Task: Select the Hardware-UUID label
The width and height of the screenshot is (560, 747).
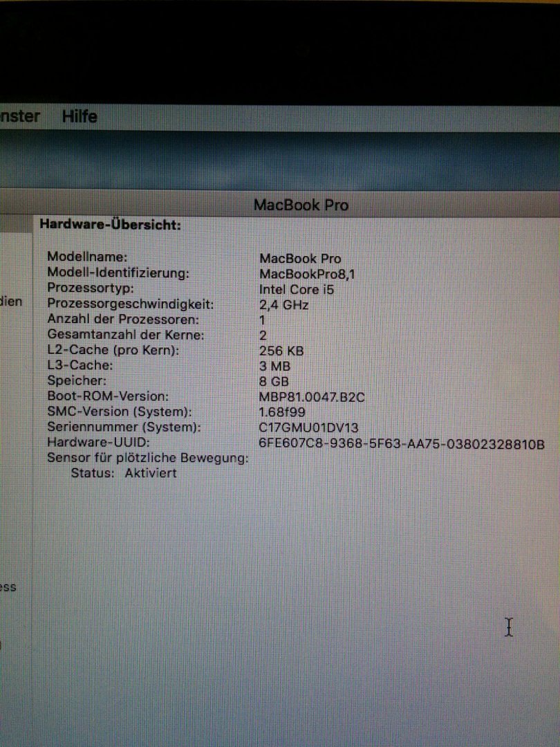Action: coord(99,442)
